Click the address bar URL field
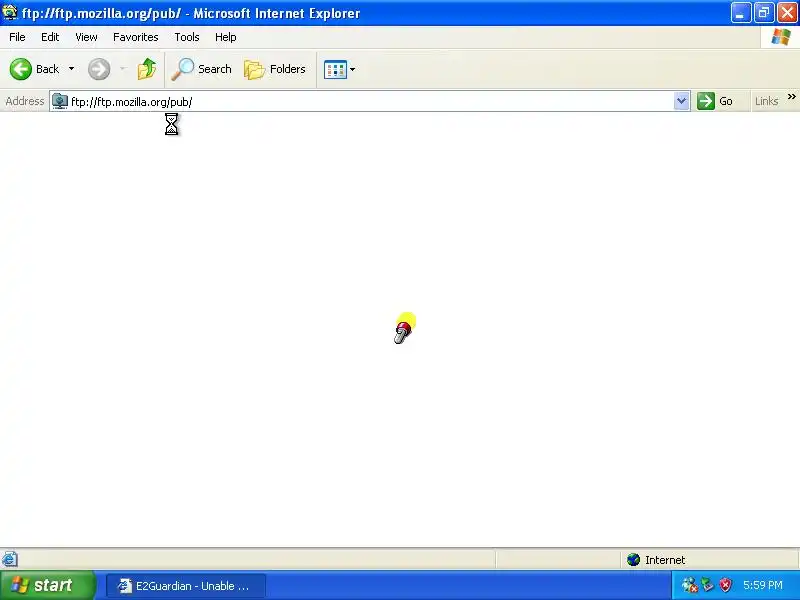Viewport: 800px width, 600px height. tap(371, 102)
